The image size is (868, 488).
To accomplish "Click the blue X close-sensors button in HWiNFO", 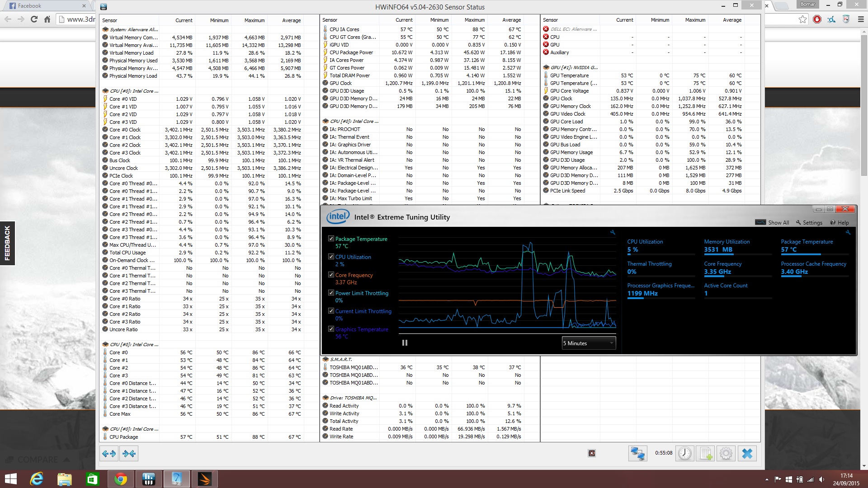I will click(x=747, y=453).
